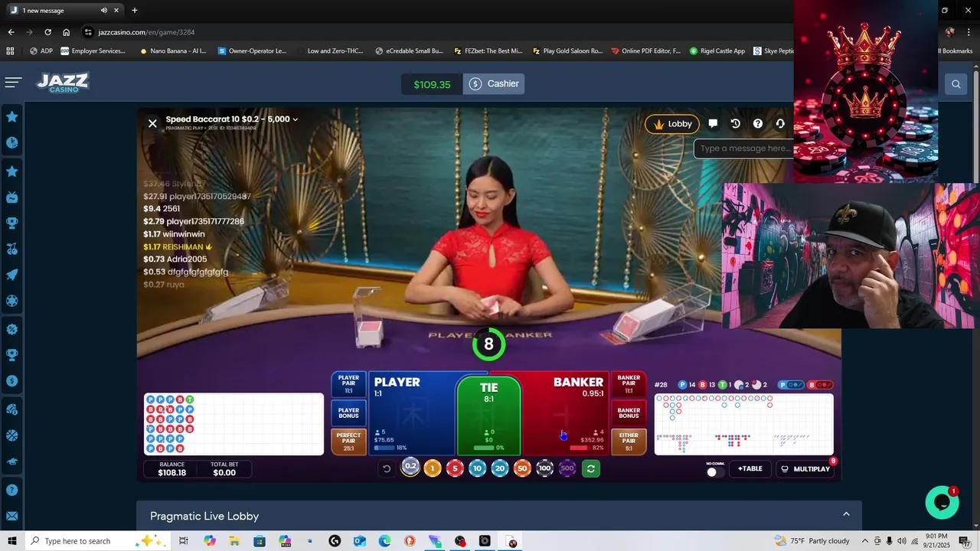Open the live chat support bubble
The width and height of the screenshot is (980, 551).
pyautogui.click(x=942, y=502)
